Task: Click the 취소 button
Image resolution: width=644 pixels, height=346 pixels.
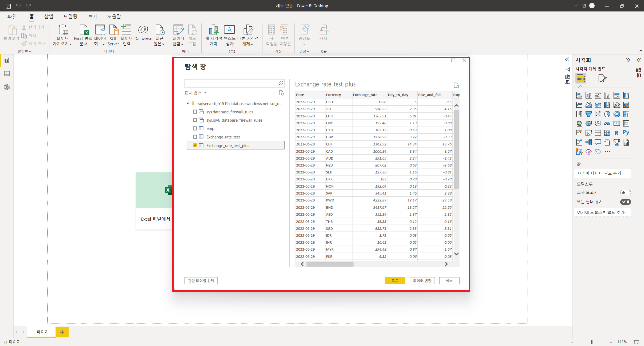Action: point(449,281)
